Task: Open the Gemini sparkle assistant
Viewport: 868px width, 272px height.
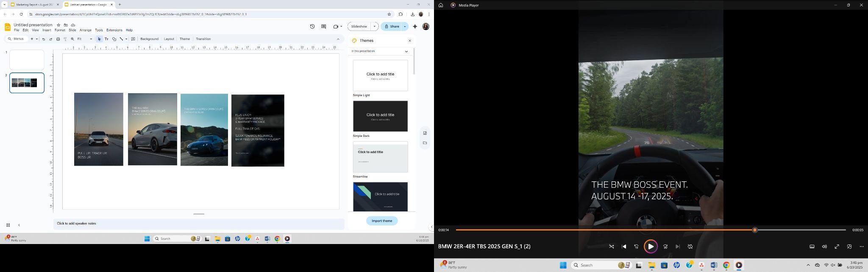Action: click(415, 26)
